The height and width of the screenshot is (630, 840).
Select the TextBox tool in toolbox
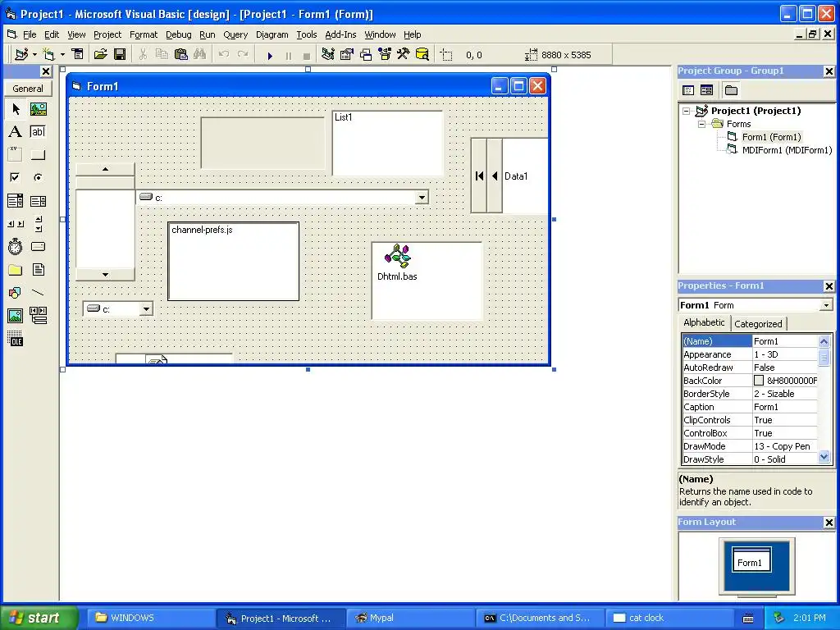click(38, 132)
